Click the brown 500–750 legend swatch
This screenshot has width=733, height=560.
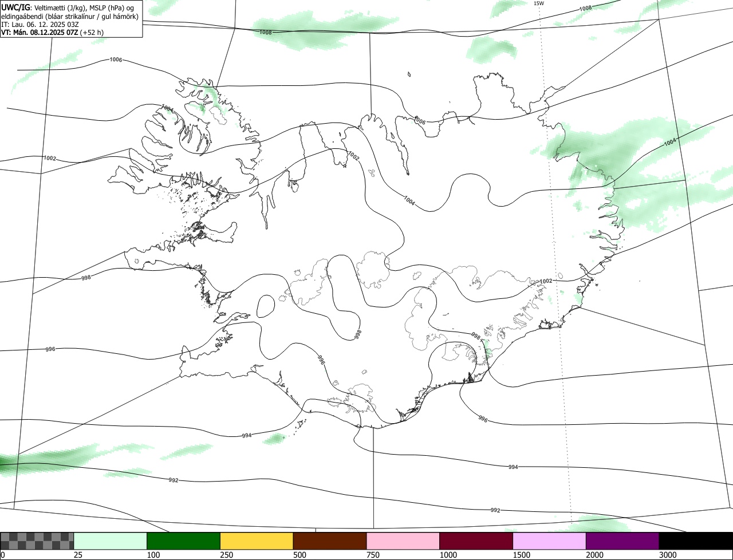click(x=330, y=541)
